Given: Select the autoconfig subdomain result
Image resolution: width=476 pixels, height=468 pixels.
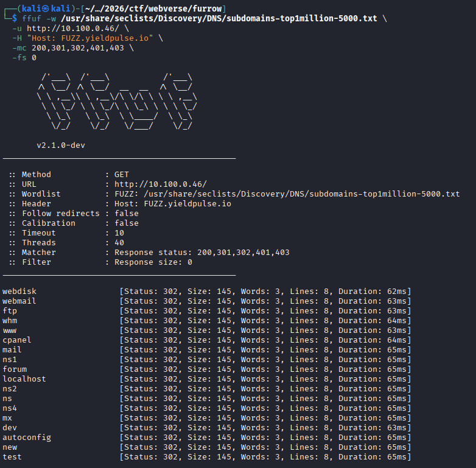Looking at the screenshot, I should tap(27, 437).
